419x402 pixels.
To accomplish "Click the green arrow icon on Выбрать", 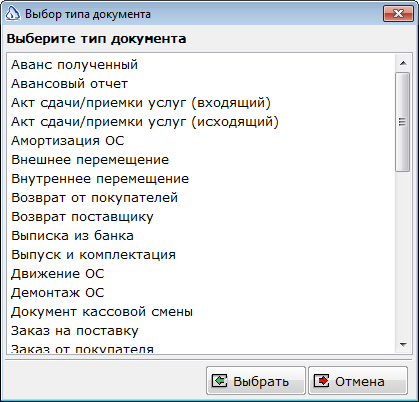I will click(x=220, y=380).
